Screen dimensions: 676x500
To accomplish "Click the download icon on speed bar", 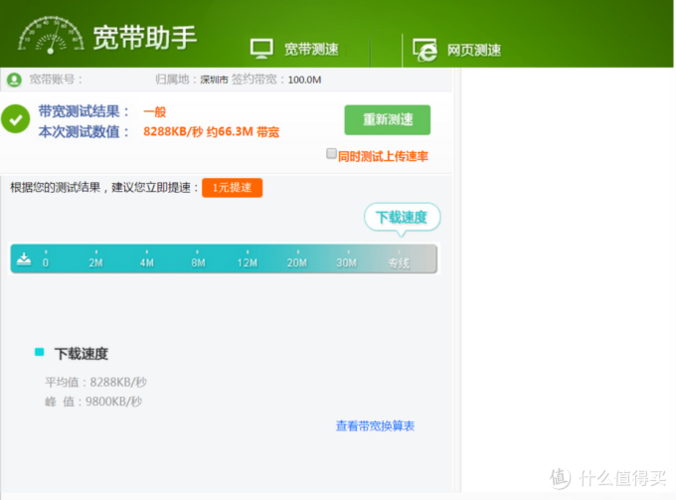I will pyautogui.click(x=24, y=259).
